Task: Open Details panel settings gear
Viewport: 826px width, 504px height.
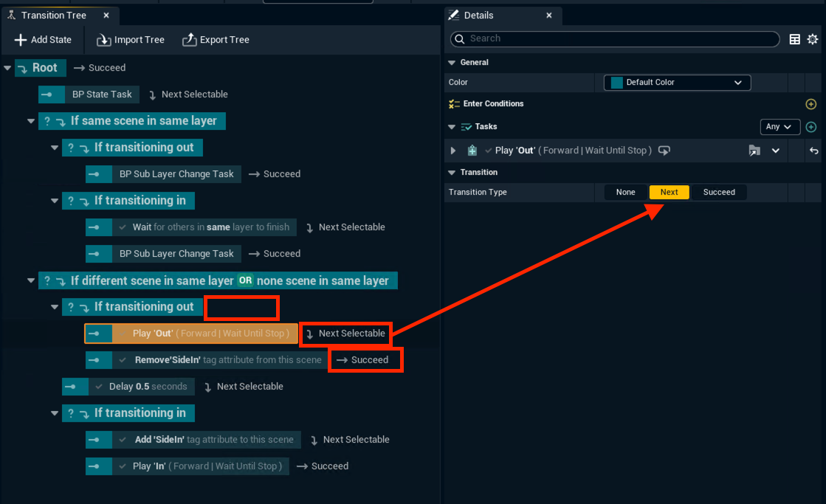Action: (x=812, y=40)
